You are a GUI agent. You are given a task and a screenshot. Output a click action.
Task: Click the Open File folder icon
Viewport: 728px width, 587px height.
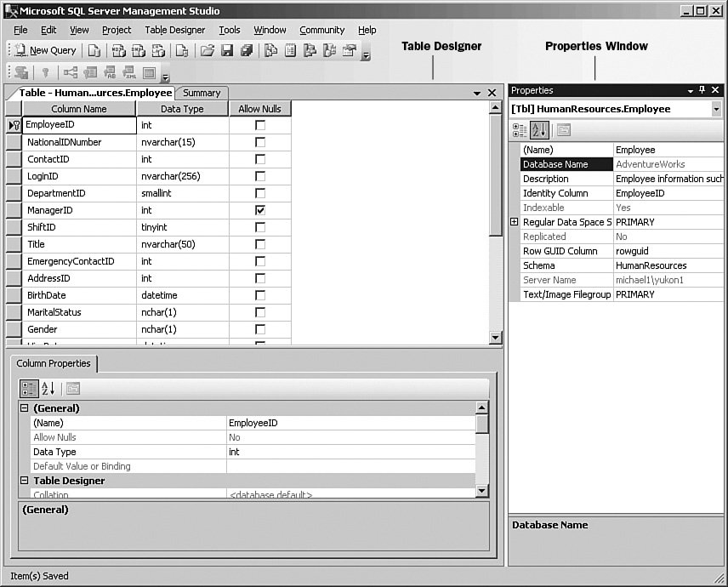207,50
